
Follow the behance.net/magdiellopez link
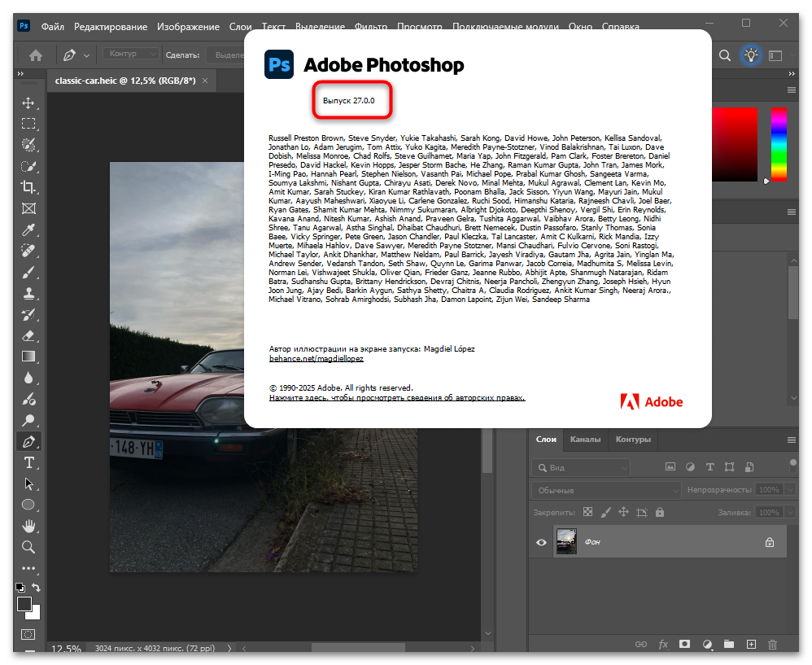click(x=316, y=358)
